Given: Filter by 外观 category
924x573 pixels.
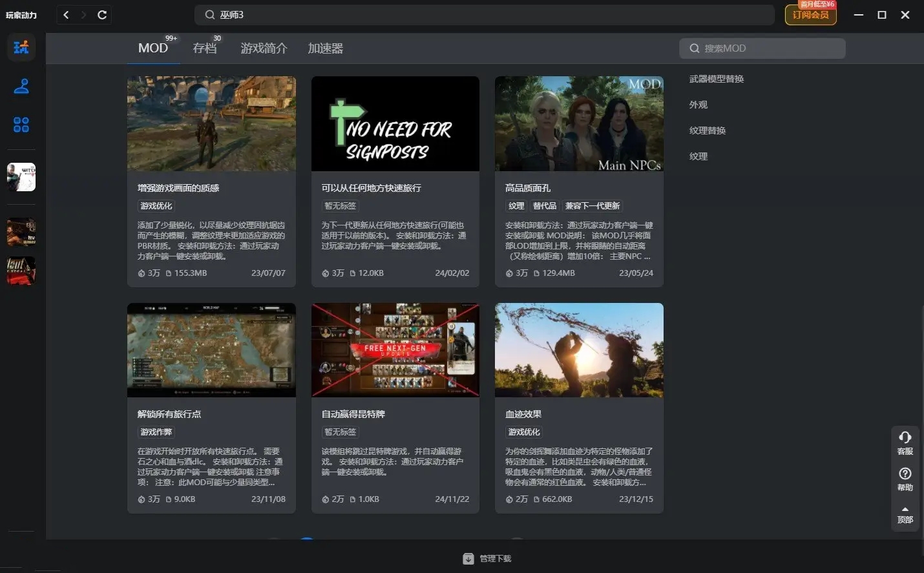Looking at the screenshot, I should point(698,105).
